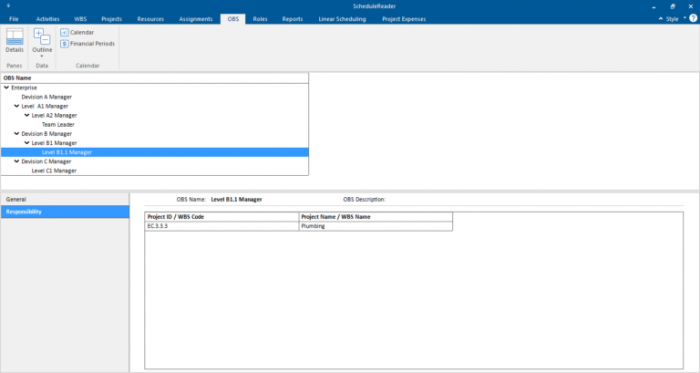Select the General section in details
Image resolution: width=700 pixels, height=373 pixels.
tap(65, 199)
